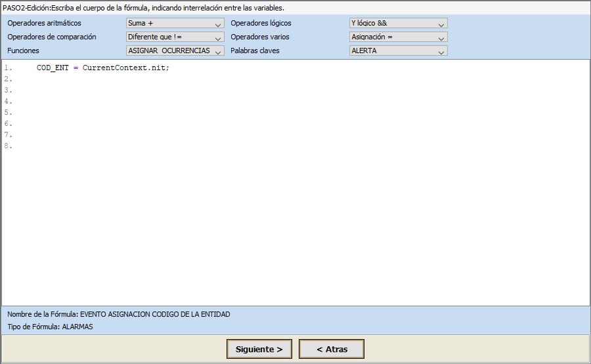Open the Operadores de comparación dropdown

pyautogui.click(x=175, y=37)
